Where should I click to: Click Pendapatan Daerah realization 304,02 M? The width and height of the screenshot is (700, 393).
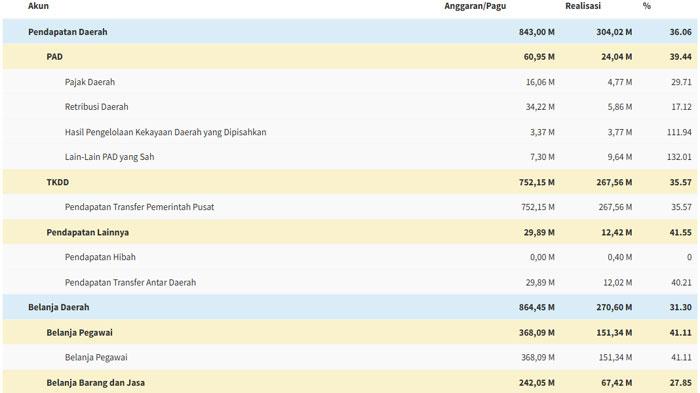pyautogui.click(x=614, y=32)
